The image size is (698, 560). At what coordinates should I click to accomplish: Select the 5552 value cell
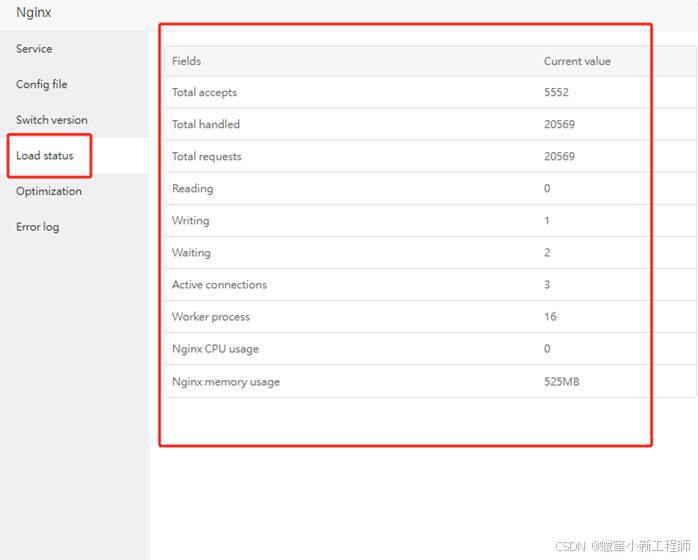[556, 92]
